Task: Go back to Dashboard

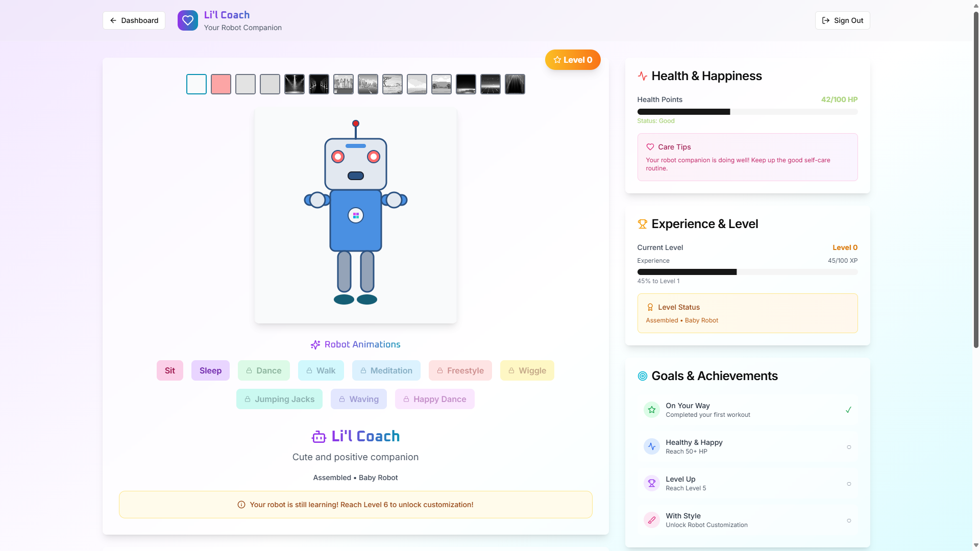Action: (x=134, y=20)
